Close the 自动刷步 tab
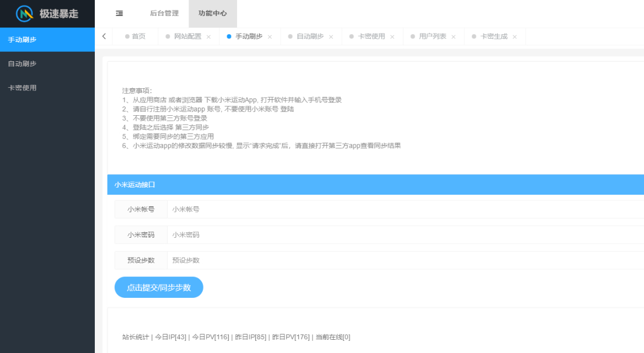 (331, 37)
